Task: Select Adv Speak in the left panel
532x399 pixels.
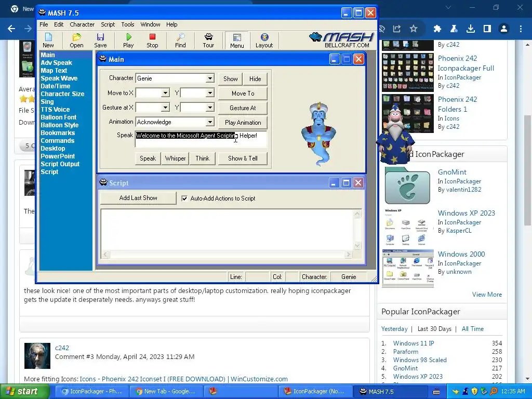Action: pos(56,63)
